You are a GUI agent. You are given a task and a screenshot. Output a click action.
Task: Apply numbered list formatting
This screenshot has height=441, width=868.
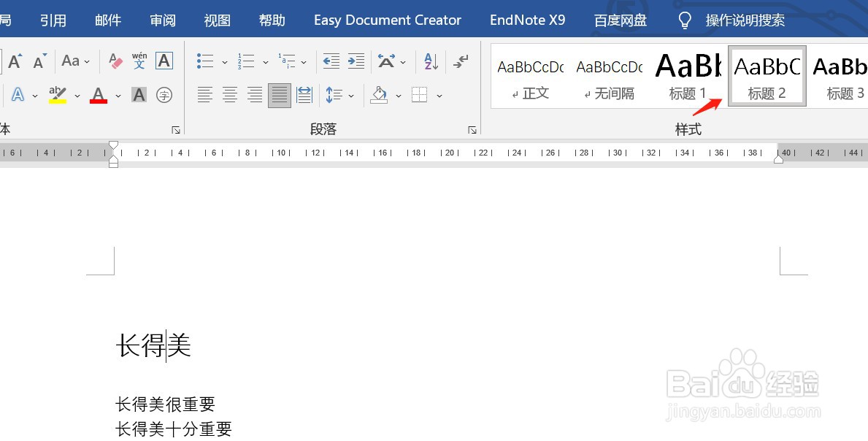(x=245, y=61)
